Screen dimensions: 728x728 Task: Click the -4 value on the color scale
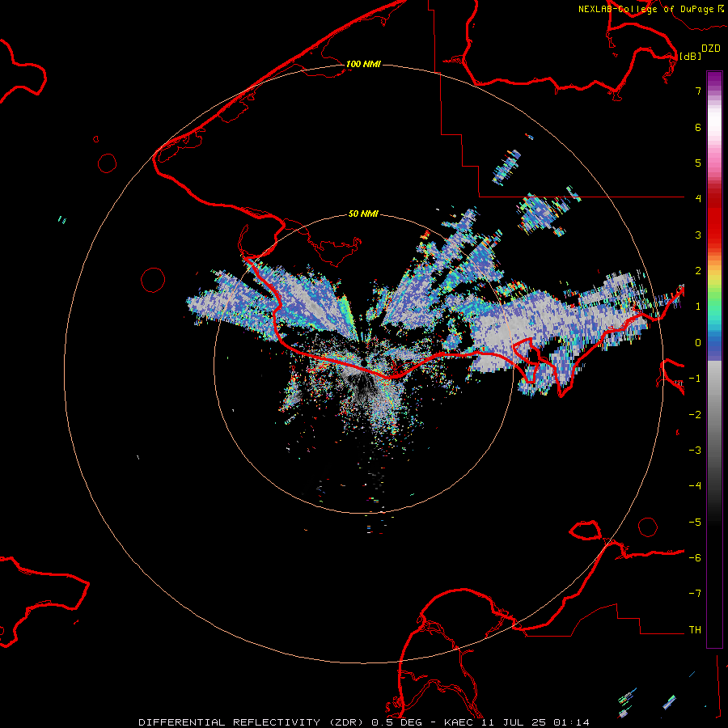click(x=695, y=485)
